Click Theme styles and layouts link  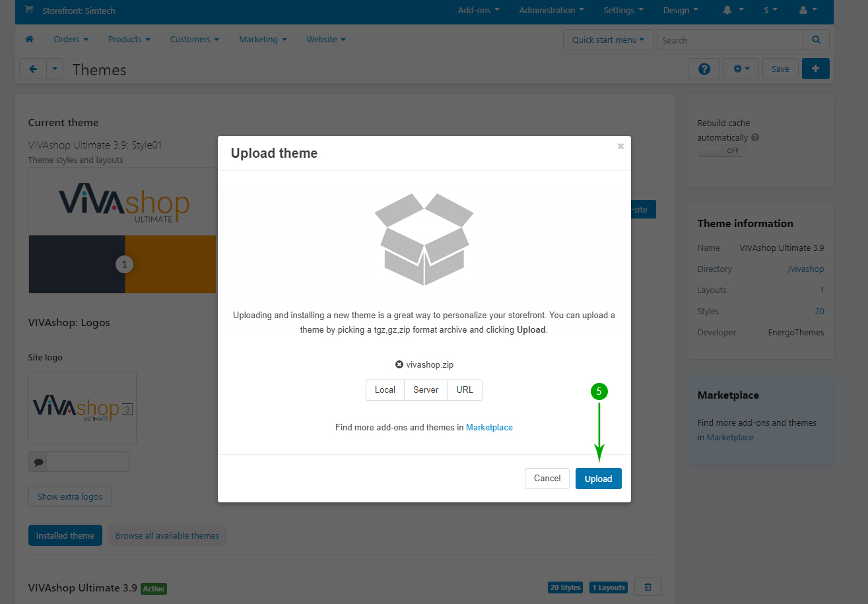[75, 160]
